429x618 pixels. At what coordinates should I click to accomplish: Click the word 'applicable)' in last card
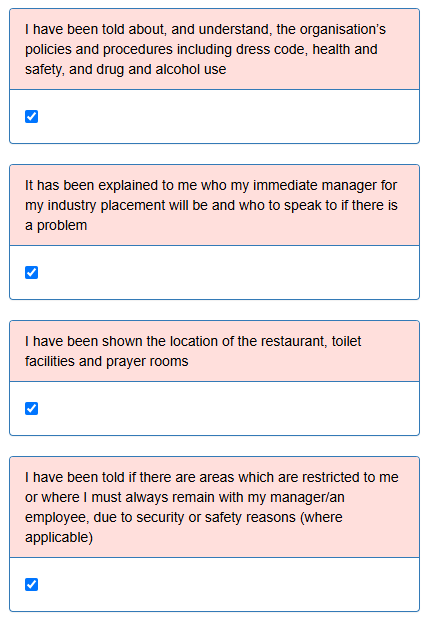pyautogui.click(x=59, y=538)
